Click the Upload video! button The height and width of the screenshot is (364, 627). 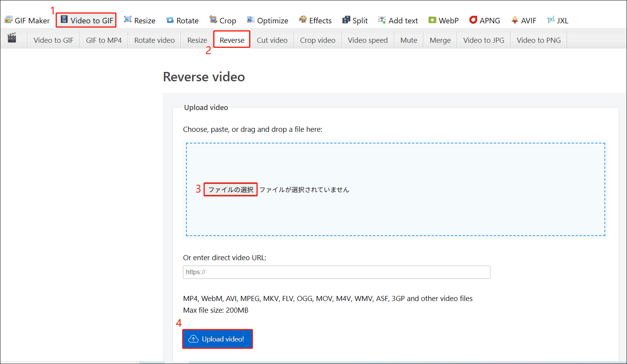point(217,339)
